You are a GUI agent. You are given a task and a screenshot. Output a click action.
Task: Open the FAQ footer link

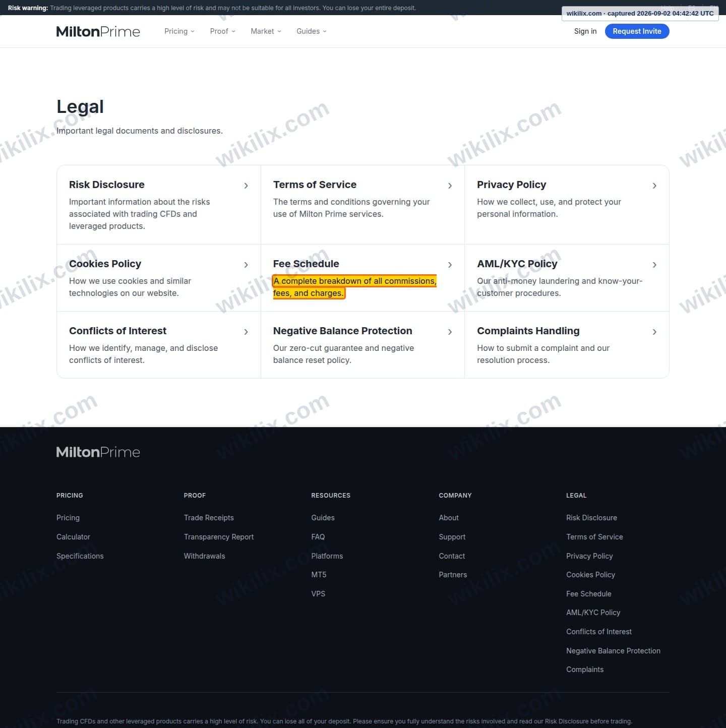pos(318,537)
